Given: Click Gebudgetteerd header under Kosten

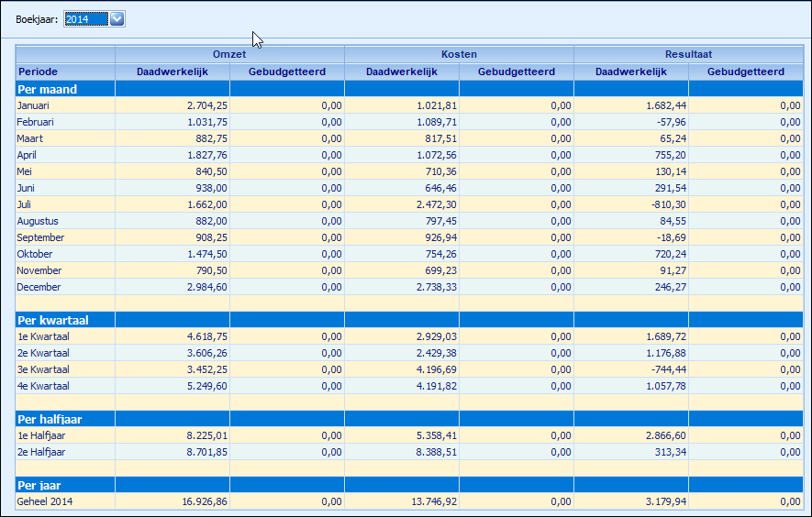Looking at the screenshot, I should coord(517,71).
